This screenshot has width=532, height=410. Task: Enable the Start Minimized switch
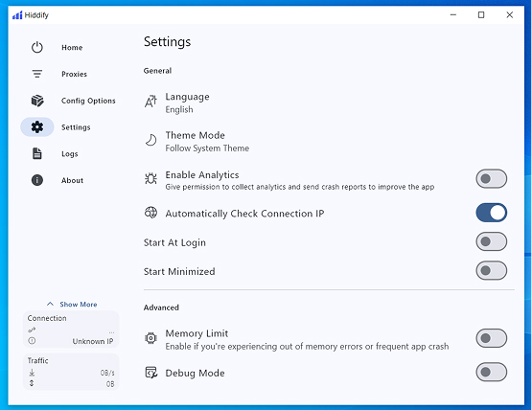492,271
